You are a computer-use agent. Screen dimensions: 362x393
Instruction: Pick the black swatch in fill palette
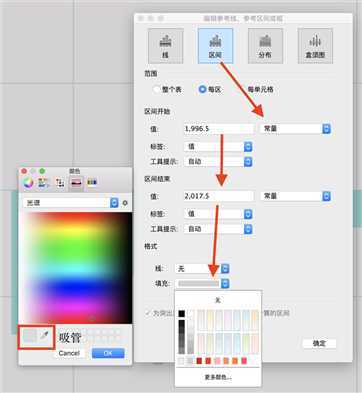[182, 314]
